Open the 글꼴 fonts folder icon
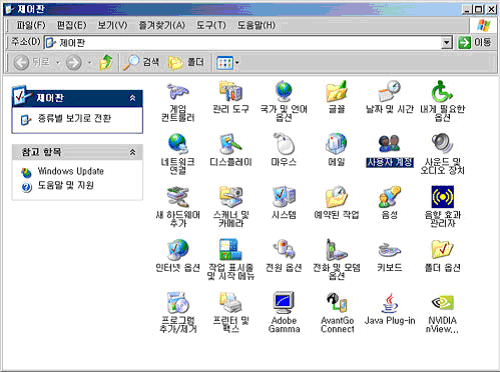Viewport: 500px width, 372px height. coord(336,92)
